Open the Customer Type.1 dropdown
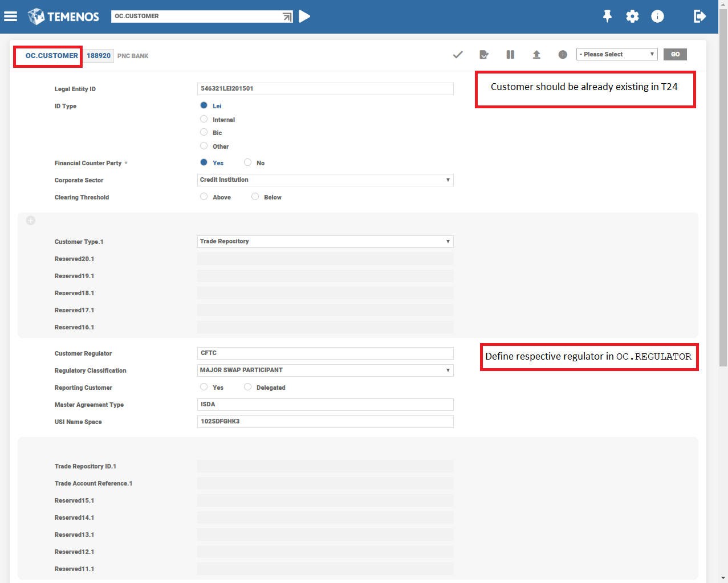The image size is (728, 583). coord(325,242)
